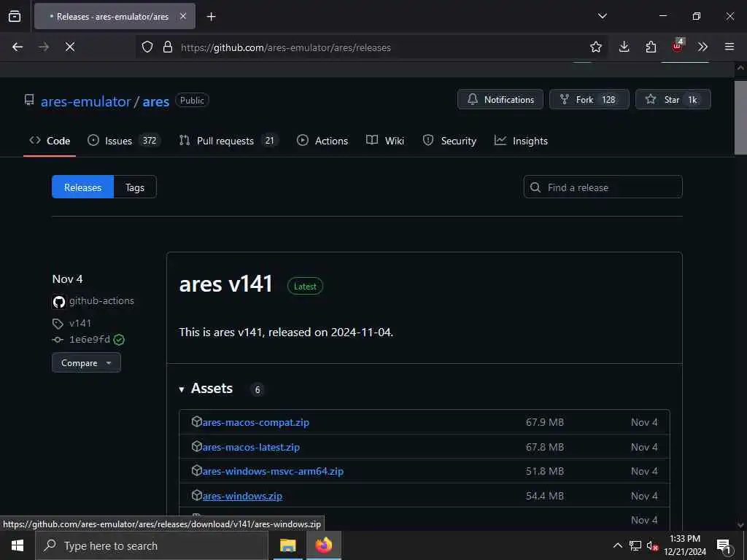Open the Windows Start menu

coord(18,545)
